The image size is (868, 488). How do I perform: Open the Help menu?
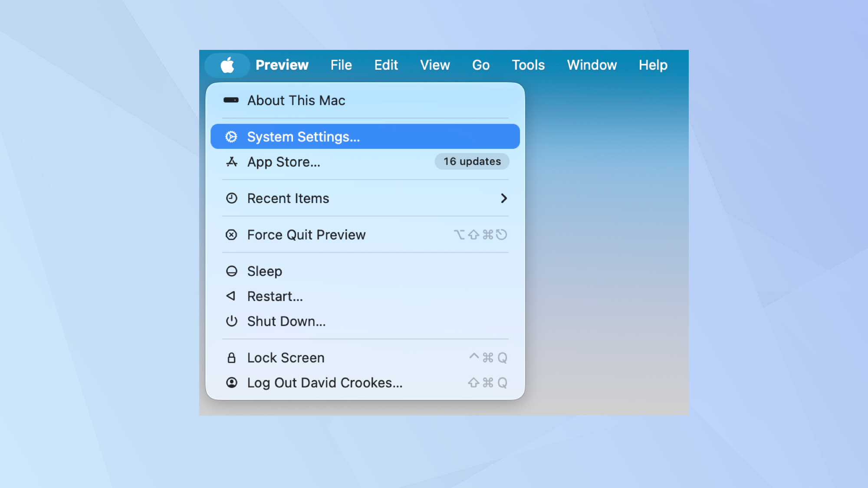pyautogui.click(x=653, y=65)
